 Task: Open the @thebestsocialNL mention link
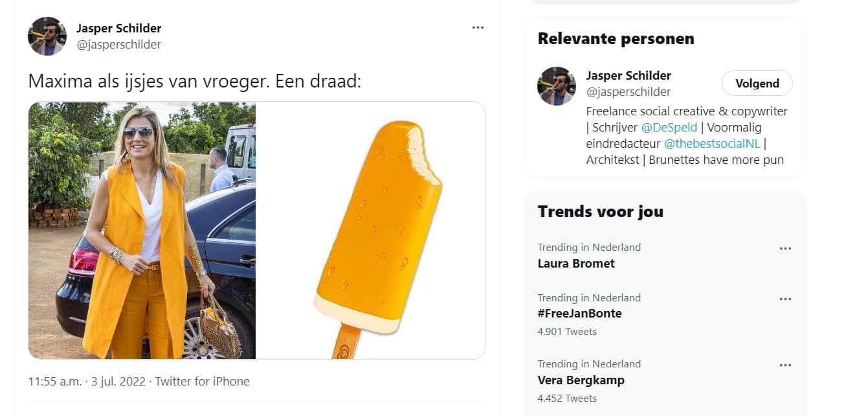coord(712,144)
